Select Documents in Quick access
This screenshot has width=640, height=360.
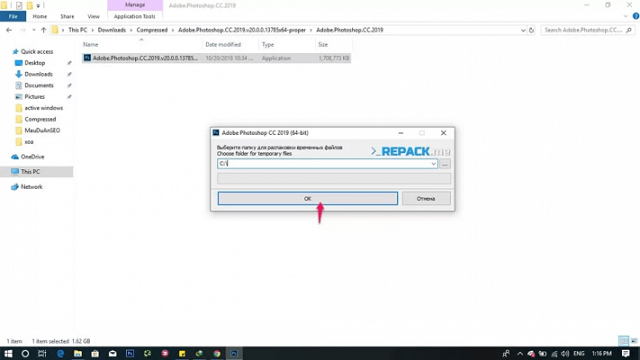click(39, 85)
